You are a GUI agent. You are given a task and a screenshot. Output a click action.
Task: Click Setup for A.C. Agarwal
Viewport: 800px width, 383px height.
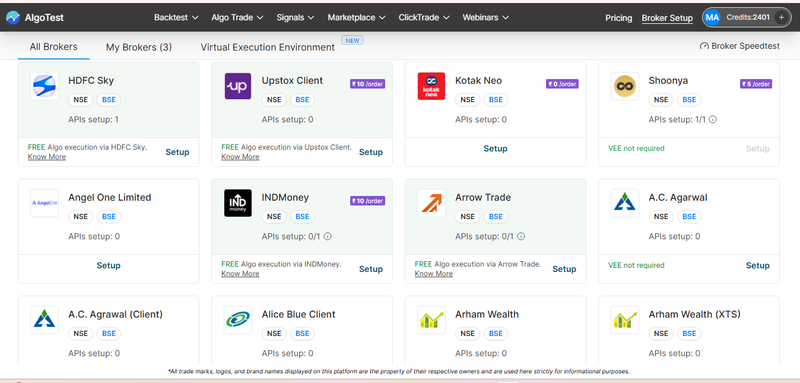758,265
